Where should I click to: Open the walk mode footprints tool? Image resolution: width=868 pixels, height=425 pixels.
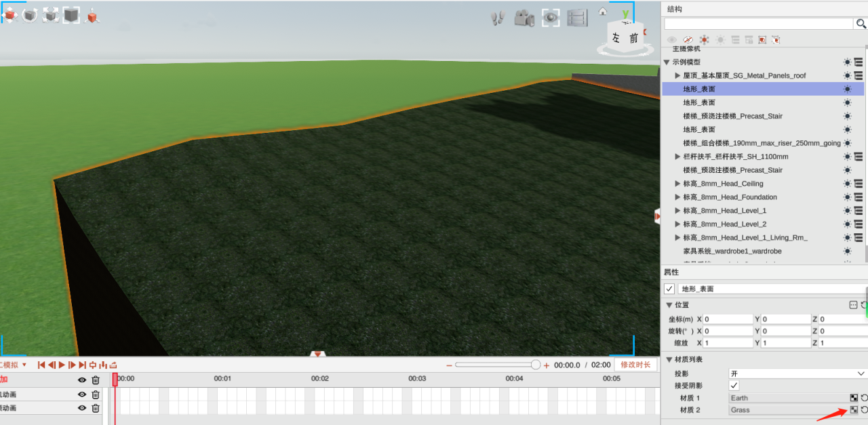tap(498, 18)
